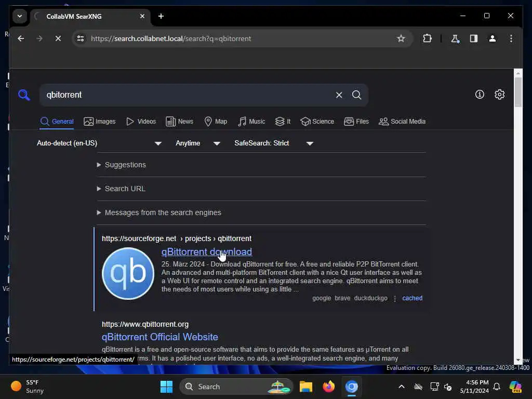532x399 pixels.
Task: Expand the Suggestions section
Action: point(122,165)
